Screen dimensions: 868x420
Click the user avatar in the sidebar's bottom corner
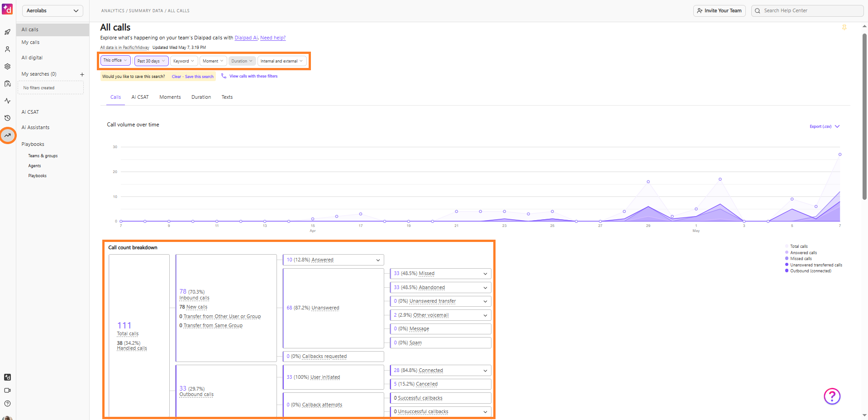pyautogui.click(x=7, y=418)
